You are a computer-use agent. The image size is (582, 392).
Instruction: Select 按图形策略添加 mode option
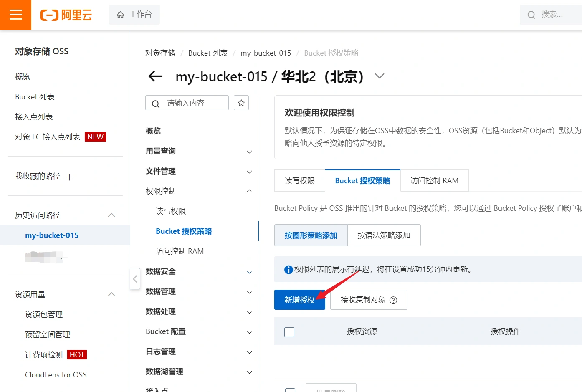click(x=311, y=235)
